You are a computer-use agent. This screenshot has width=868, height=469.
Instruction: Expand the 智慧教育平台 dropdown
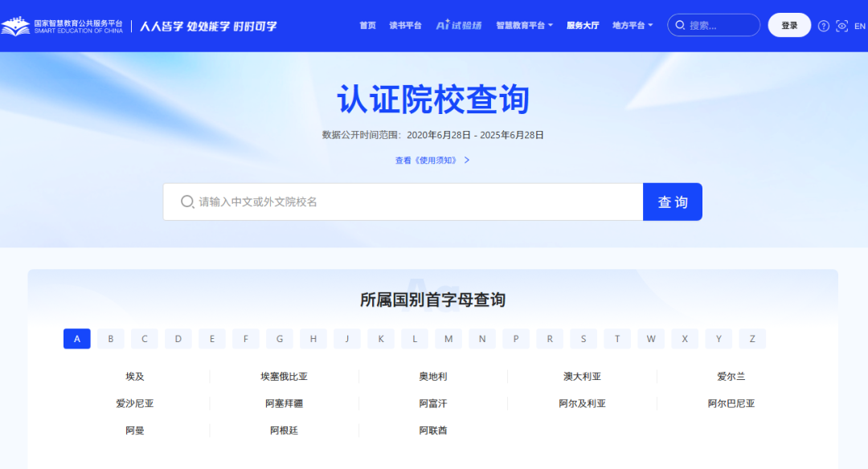(524, 26)
